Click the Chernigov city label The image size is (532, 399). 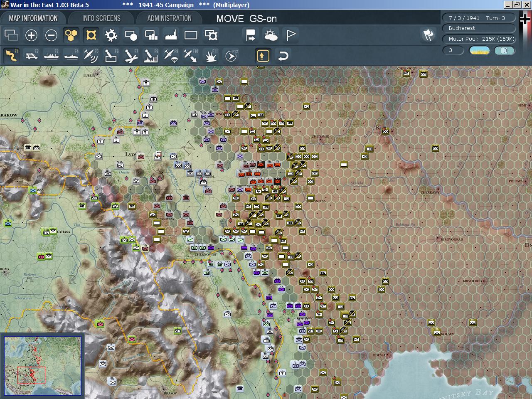[407, 69]
